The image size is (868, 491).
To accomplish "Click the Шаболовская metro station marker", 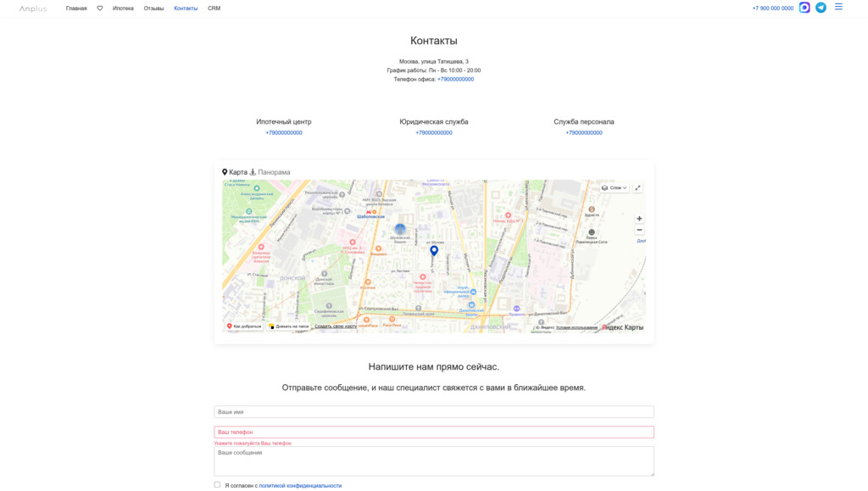I will click(x=370, y=213).
